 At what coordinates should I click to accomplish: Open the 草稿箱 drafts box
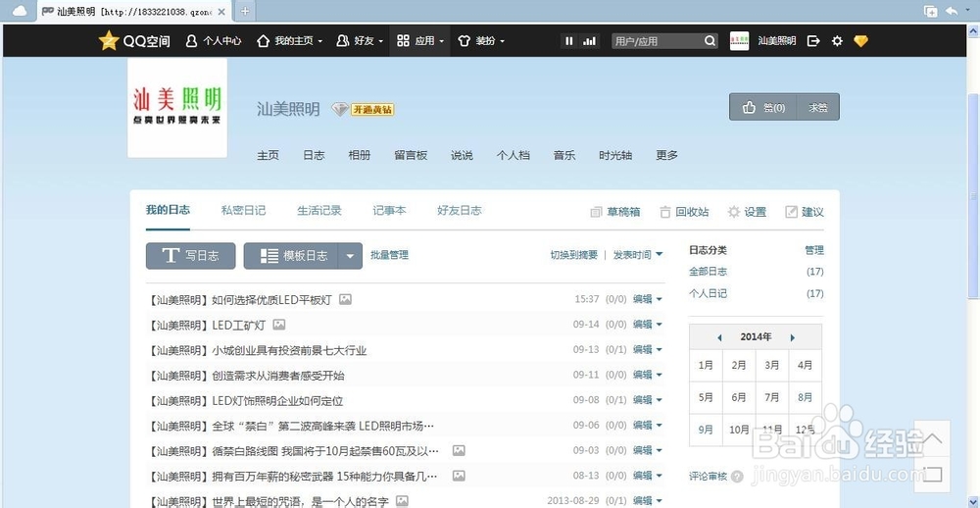[x=615, y=212]
